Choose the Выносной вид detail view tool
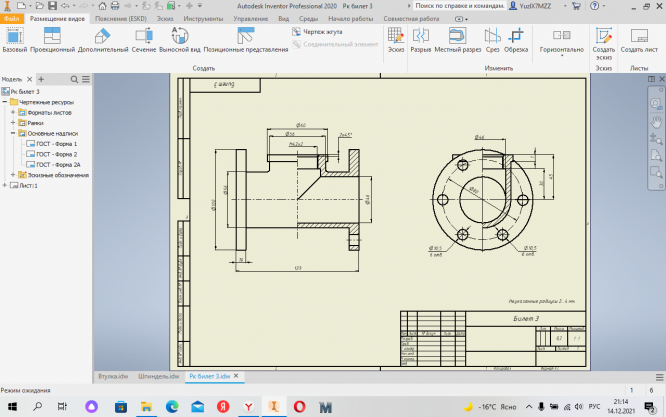 pos(180,39)
